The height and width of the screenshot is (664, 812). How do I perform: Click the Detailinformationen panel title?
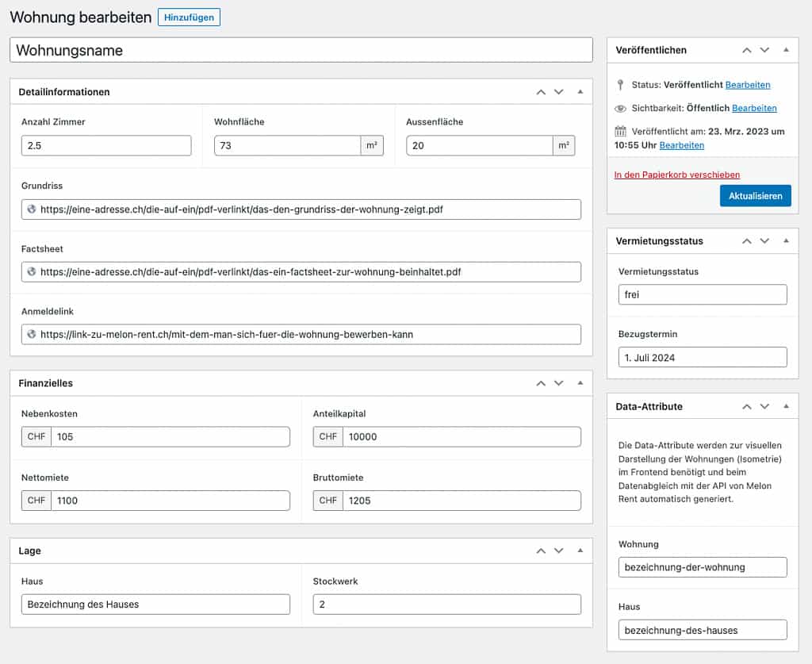tap(64, 92)
